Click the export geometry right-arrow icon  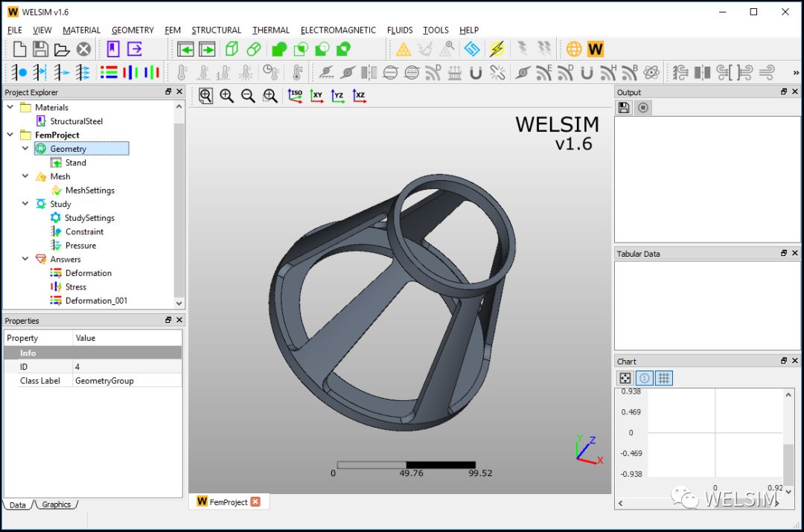tap(207, 49)
